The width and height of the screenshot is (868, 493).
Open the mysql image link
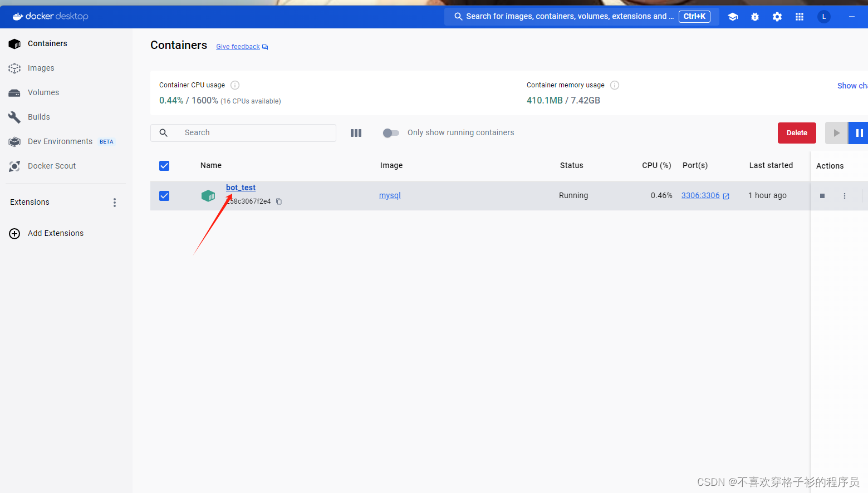390,195
